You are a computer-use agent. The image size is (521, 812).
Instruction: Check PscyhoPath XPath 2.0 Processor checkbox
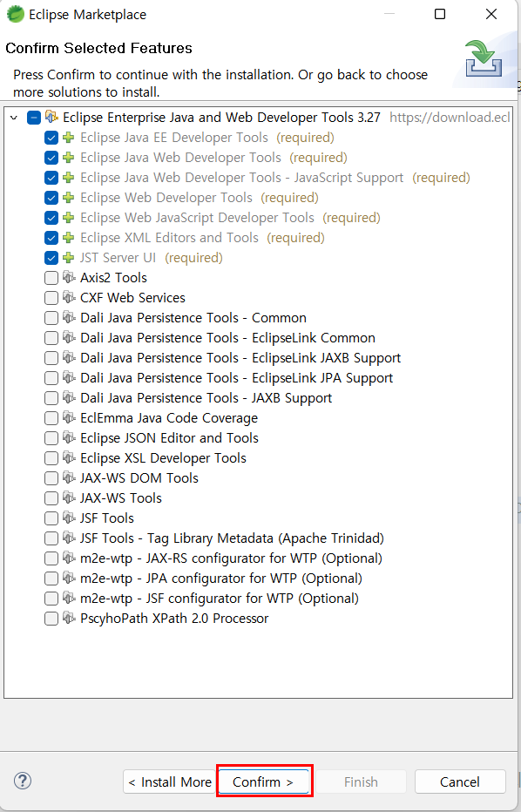[51, 619]
